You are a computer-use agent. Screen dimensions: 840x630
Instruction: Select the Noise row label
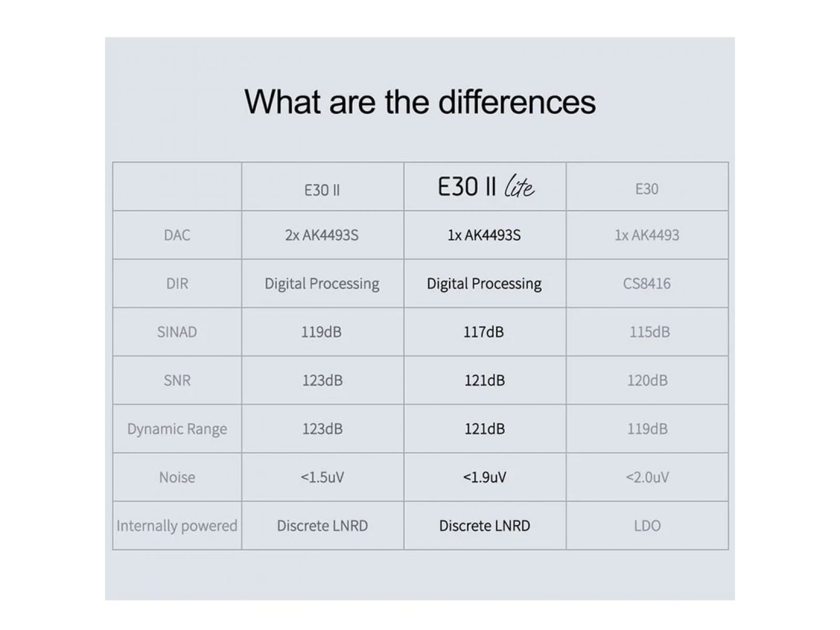click(177, 477)
